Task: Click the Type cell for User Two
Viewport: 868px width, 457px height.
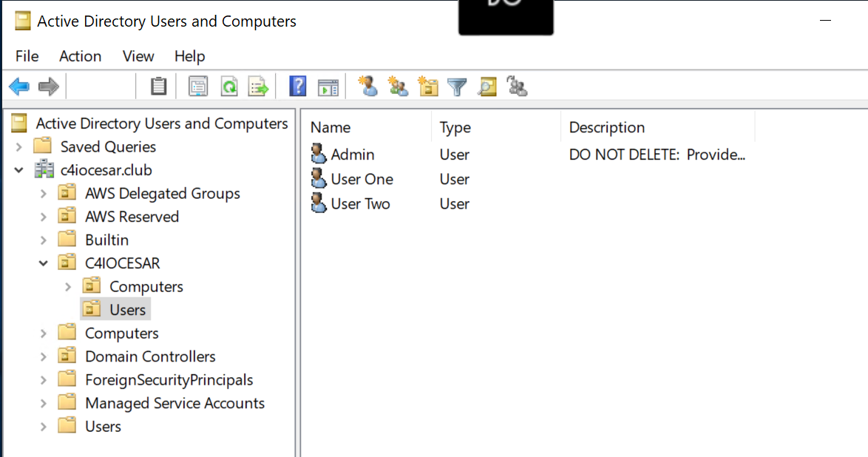Action: point(455,203)
